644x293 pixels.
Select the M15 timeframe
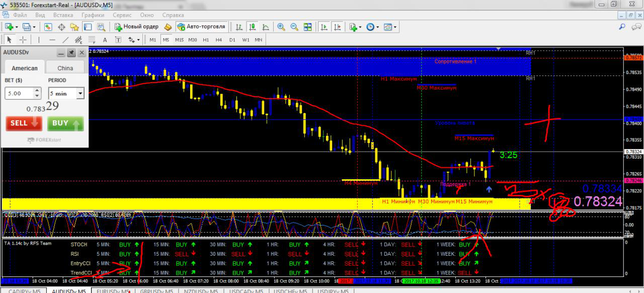pos(179,40)
